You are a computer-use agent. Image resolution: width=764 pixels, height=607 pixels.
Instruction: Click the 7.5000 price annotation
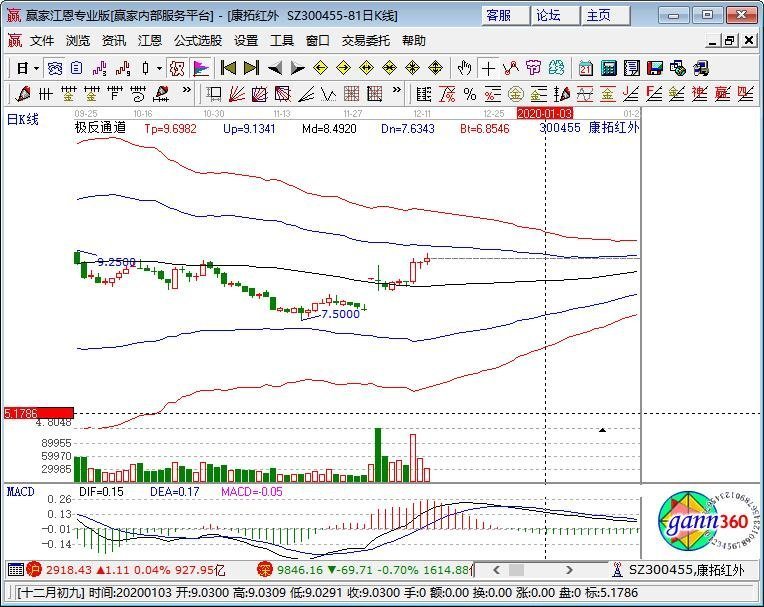pos(341,314)
